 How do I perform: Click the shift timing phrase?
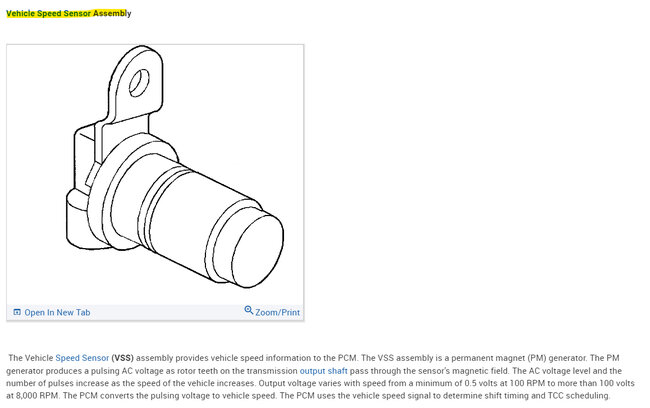(x=507, y=396)
